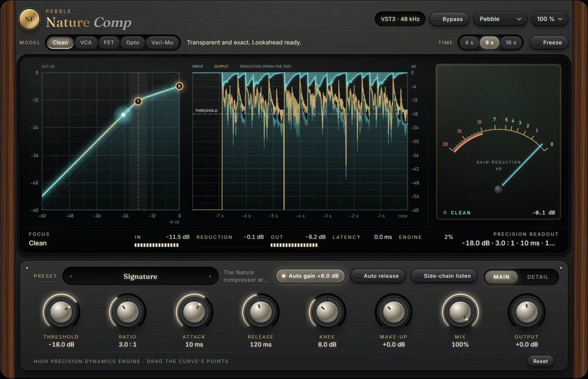Click the Attack knob
Screen dimensions: 588x379
pos(194,312)
